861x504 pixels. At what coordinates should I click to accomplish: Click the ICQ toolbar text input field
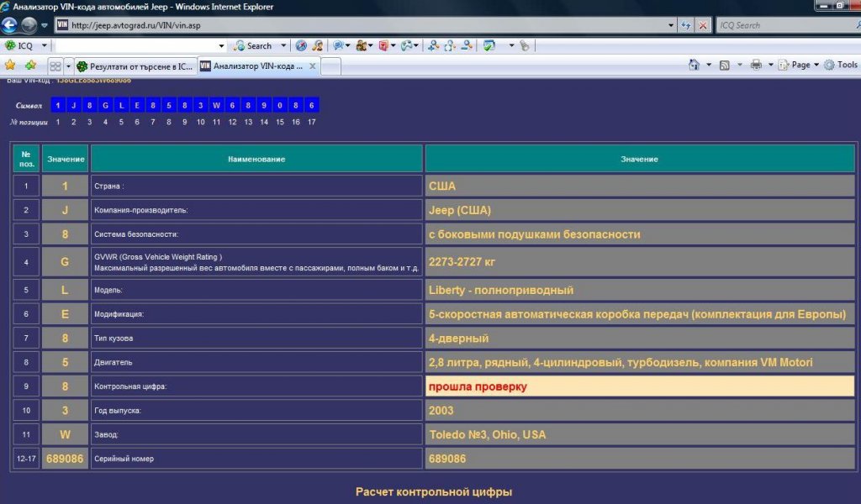[x=136, y=45]
